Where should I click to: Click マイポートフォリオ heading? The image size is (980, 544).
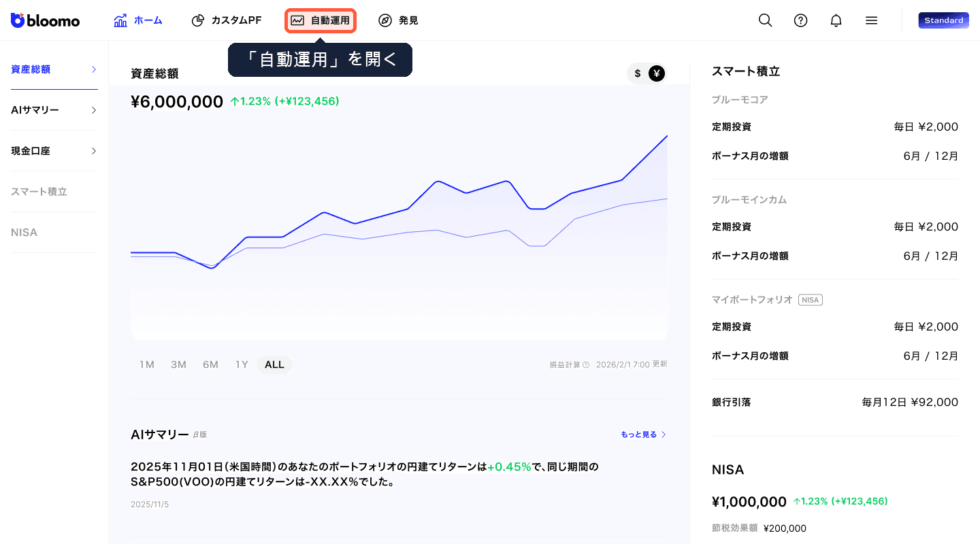pos(753,300)
